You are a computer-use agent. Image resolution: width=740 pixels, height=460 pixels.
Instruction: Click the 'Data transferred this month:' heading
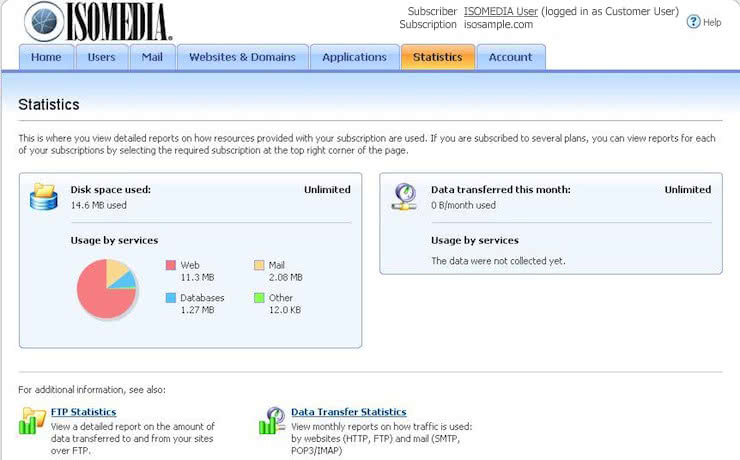501,190
